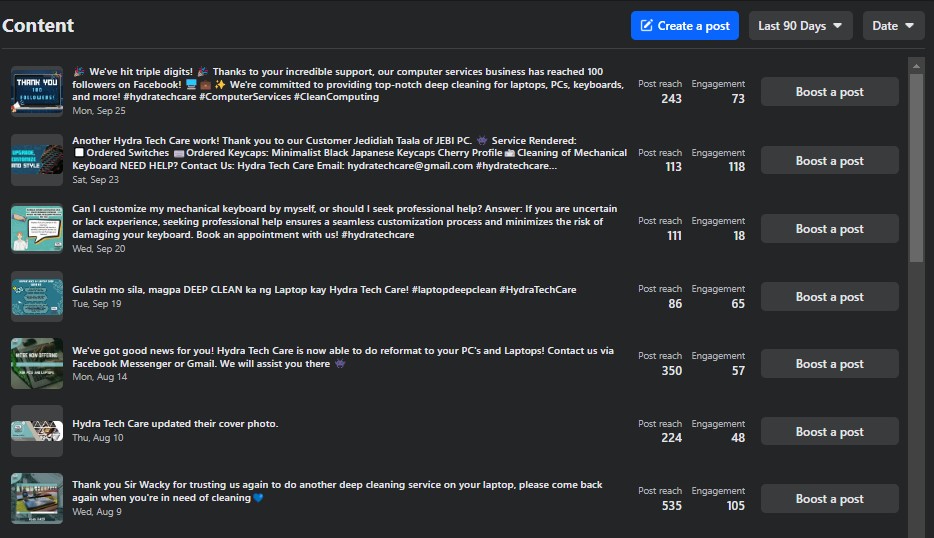Viewport: 934px width, 538px height.
Task: Click the Create a post button
Action: [684, 26]
